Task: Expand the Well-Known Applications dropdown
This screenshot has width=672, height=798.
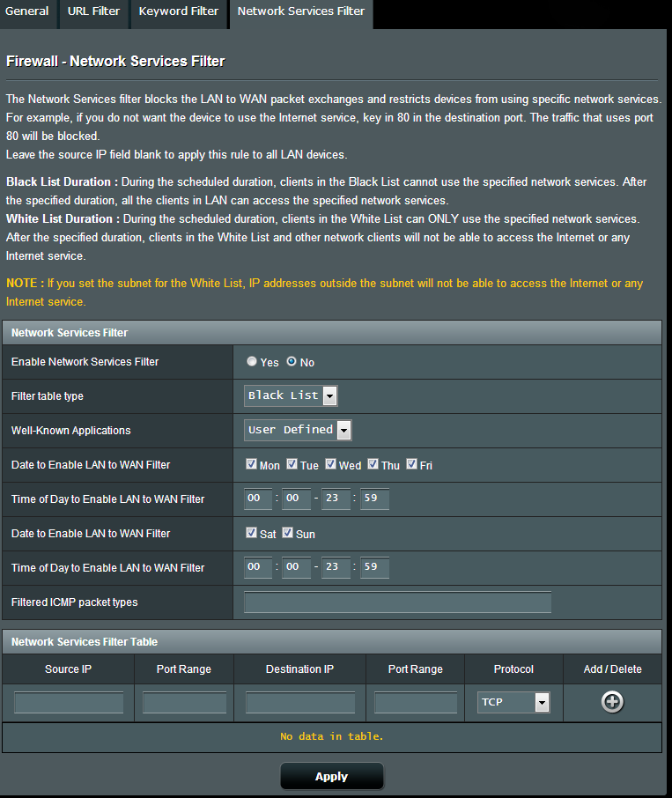Action: 298,430
